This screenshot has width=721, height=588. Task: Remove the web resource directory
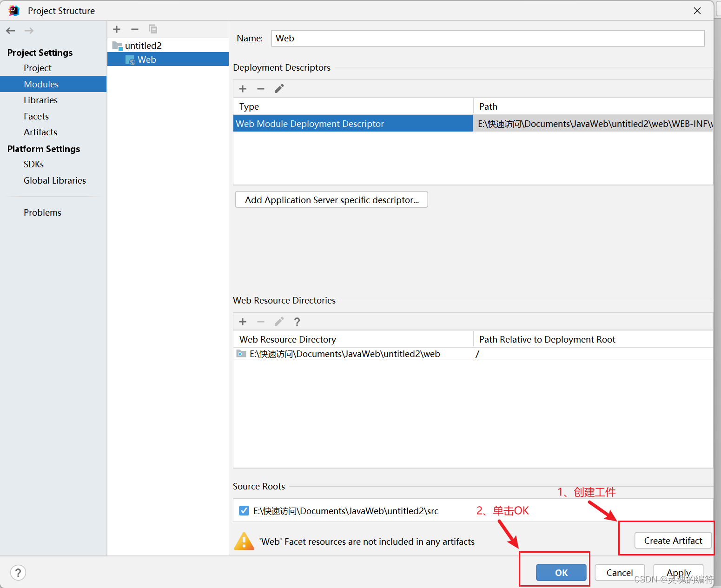click(x=261, y=322)
